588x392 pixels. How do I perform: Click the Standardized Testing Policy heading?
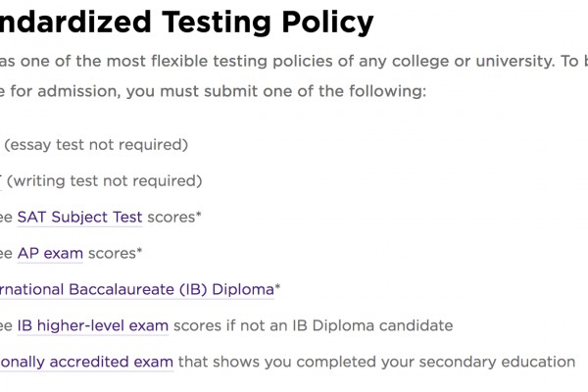pos(187,23)
